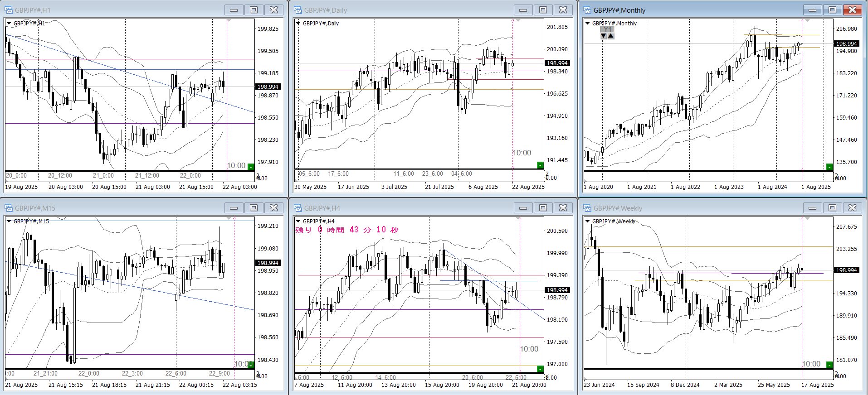Click the Y1 label box on Monthly chart
868x395 pixels.
click(x=607, y=29)
